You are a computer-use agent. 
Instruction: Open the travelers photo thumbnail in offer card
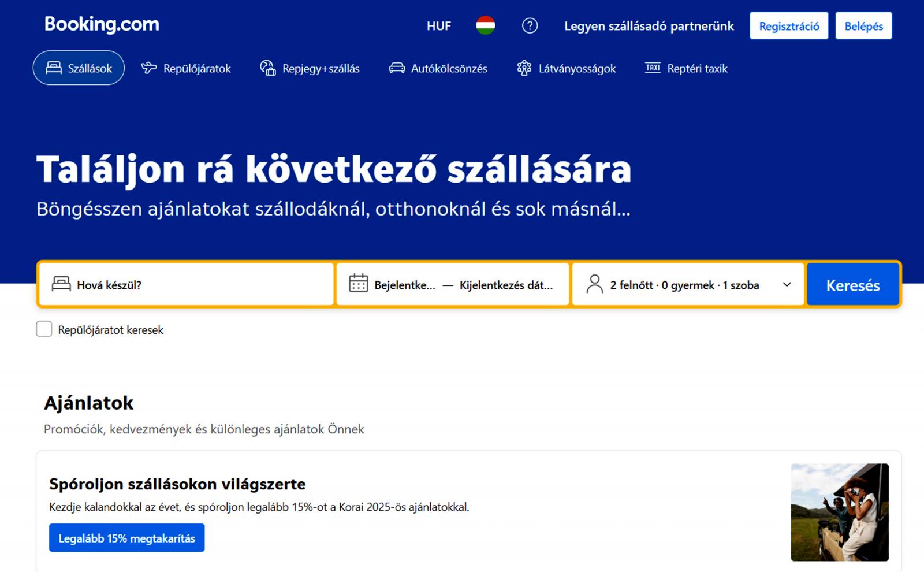(x=840, y=512)
